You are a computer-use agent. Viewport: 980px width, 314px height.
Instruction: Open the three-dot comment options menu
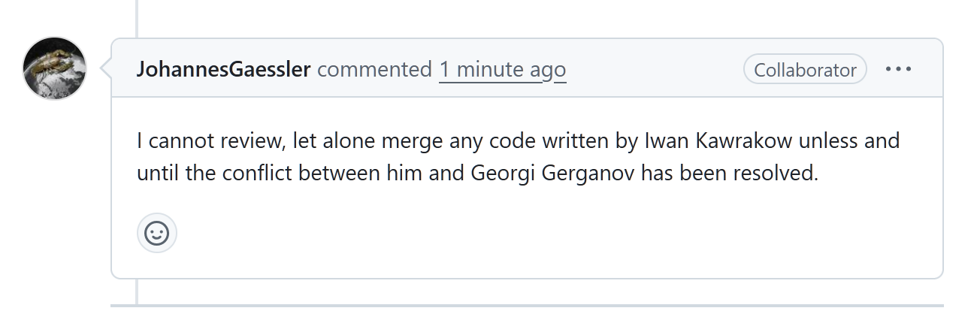[898, 69]
